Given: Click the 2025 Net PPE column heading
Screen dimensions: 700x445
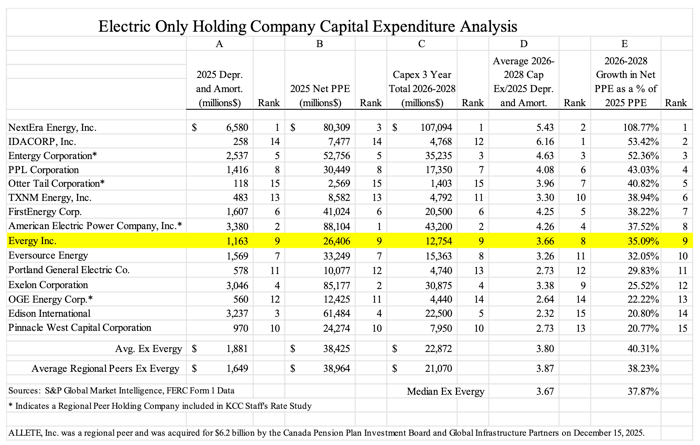Looking at the screenshot, I should click(x=320, y=96).
